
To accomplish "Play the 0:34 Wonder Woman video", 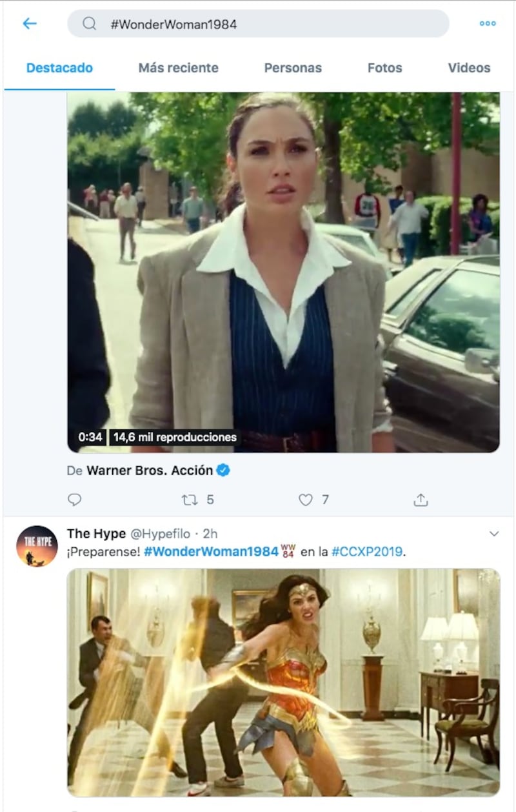I will click(x=283, y=272).
